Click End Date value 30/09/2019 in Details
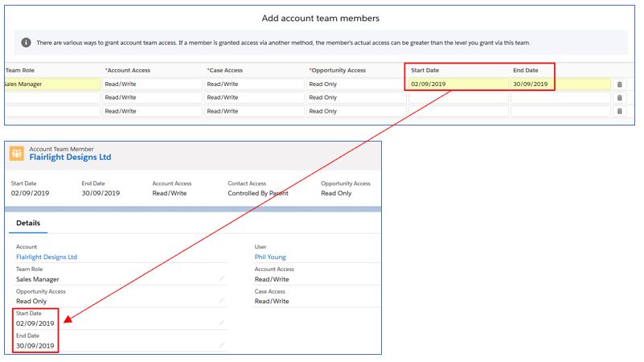 coord(35,346)
